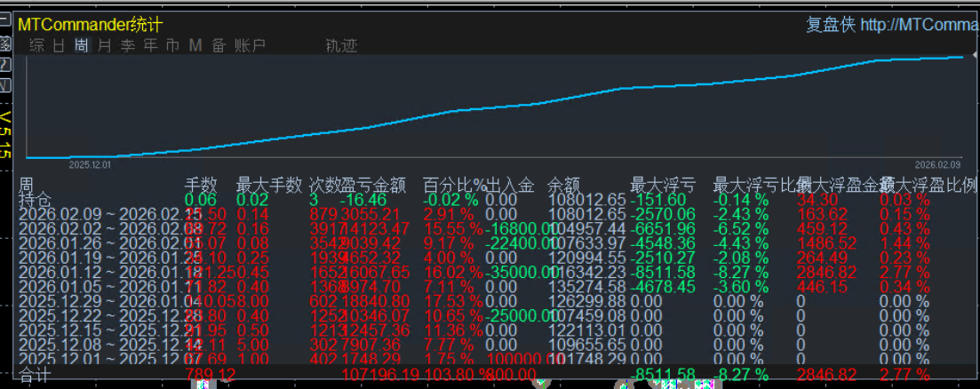980x389 pixels.
Task: Click the -151.60 floating loss value
Action: (658, 200)
